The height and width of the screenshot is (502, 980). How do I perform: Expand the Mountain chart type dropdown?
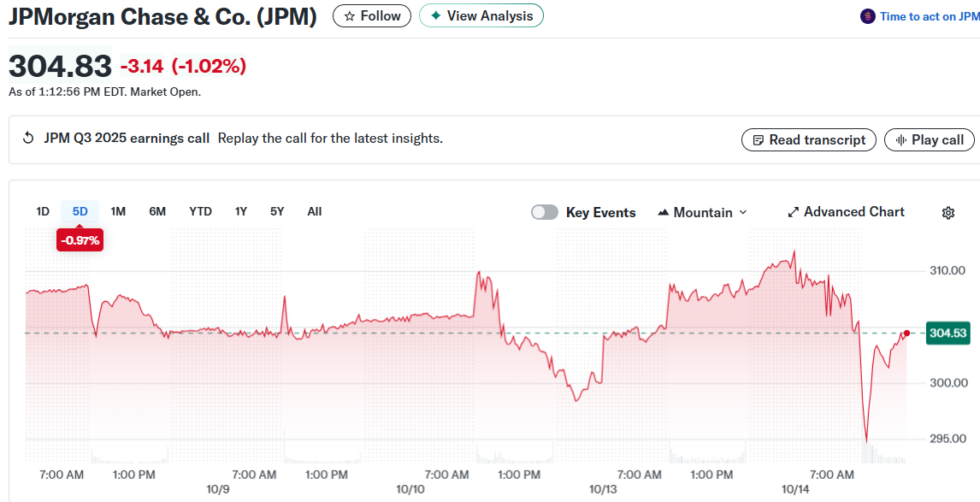click(702, 212)
